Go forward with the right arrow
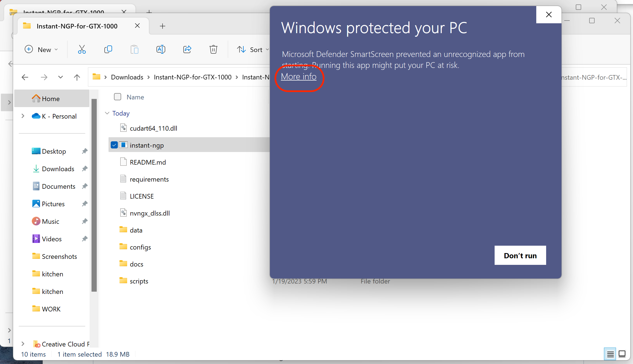 pyautogui.click(x=44, y=77)
